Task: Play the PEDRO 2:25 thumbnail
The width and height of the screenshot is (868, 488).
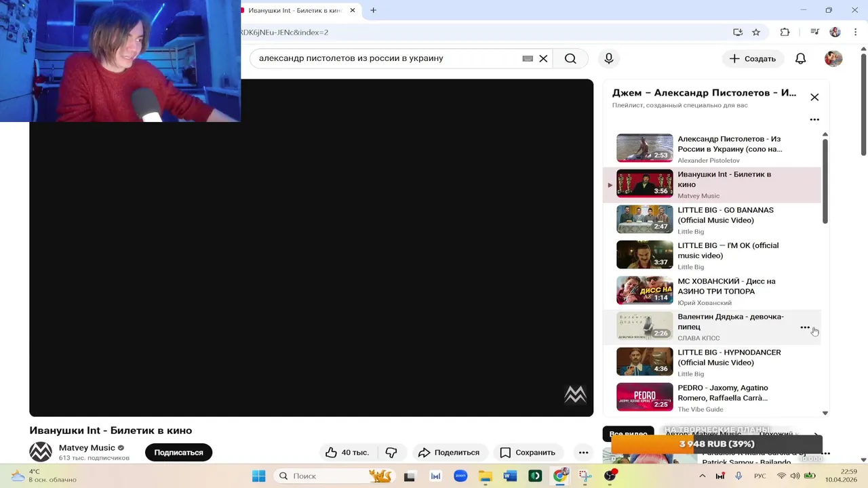Action: point(644,397)
